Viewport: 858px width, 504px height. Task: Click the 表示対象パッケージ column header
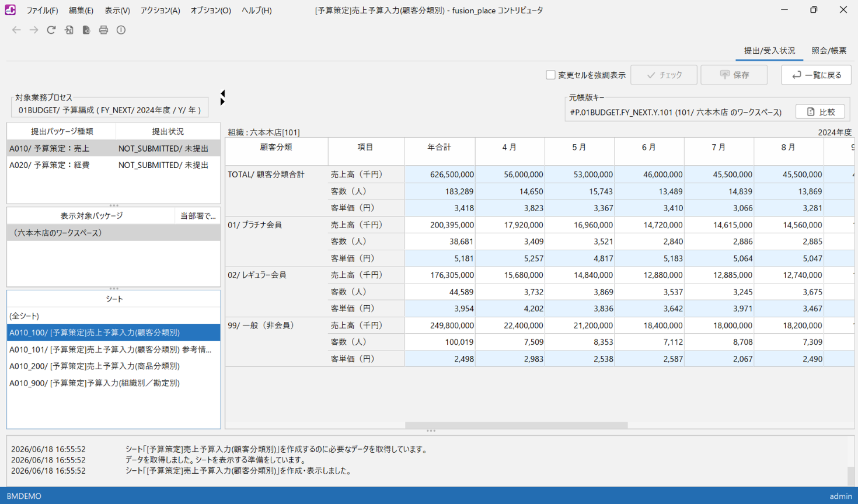point(91,216)
